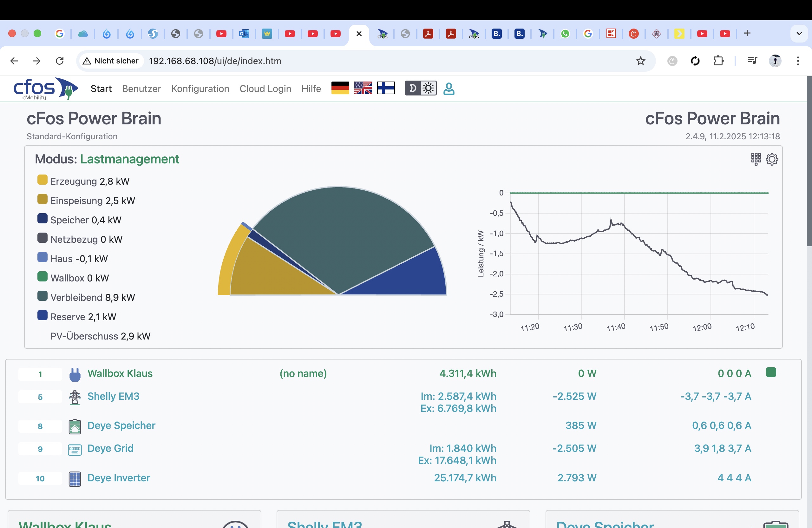812x528 pixels.
Task: Enable dark mode moon toggle
Action: pos(412,89)
